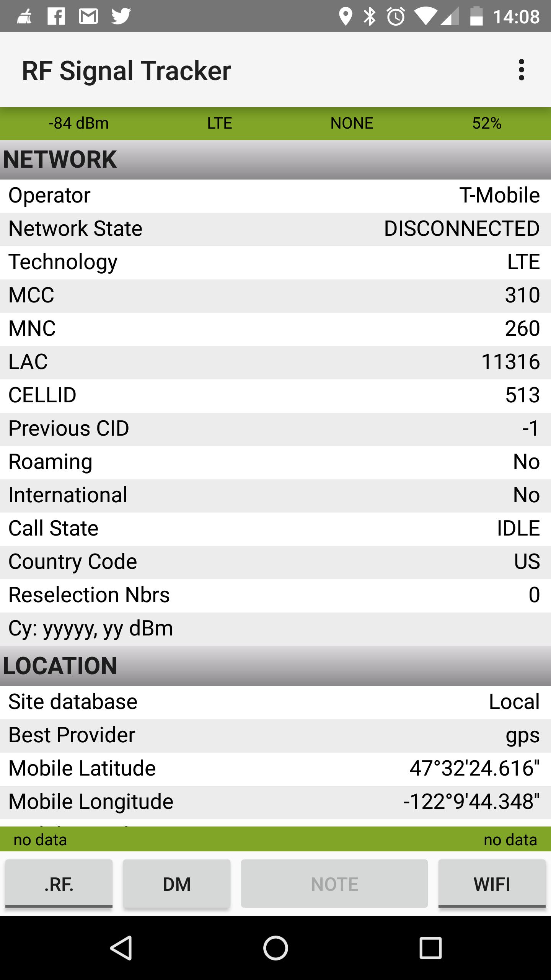Tap the Twitter notification icon
The image size is (551, 980).
(121, 16)
